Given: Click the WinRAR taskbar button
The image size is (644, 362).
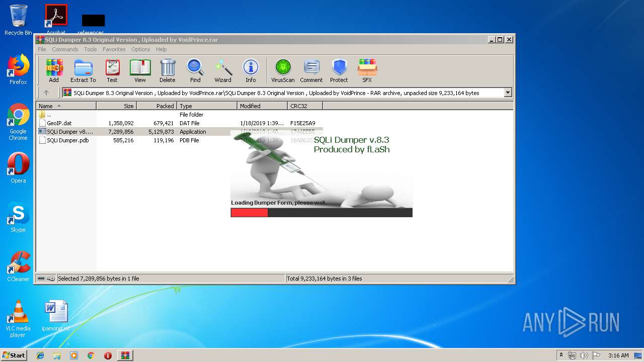Looking at the screenshot, I should [x=125, y=355].
